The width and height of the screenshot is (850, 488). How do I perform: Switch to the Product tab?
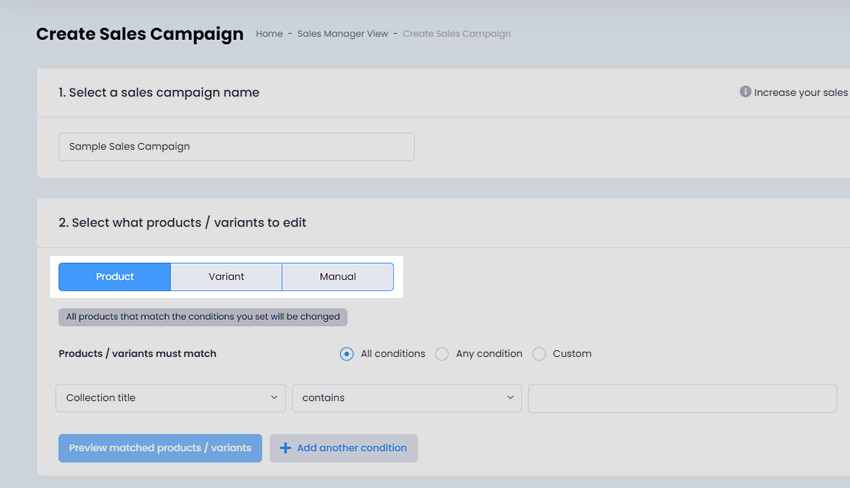click(115, 277)
